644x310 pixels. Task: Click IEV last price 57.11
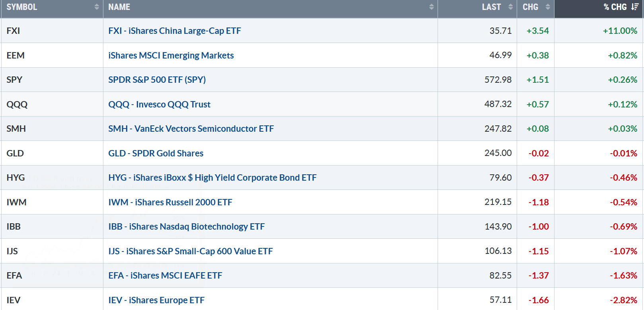[500, 300]
